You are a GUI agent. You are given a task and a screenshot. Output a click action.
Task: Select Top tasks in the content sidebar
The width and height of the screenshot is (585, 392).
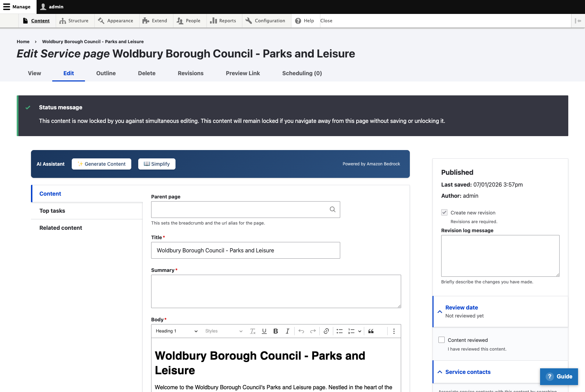coord(52,211)
